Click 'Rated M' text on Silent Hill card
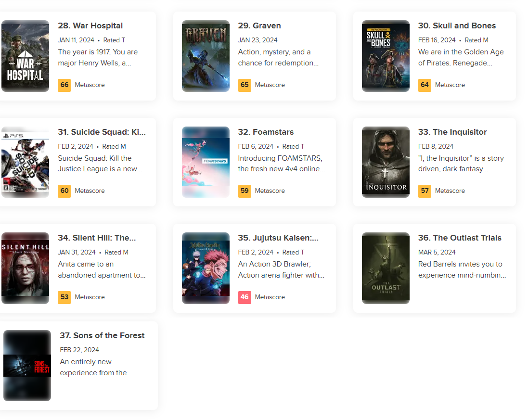 click(x=116, y=253)
